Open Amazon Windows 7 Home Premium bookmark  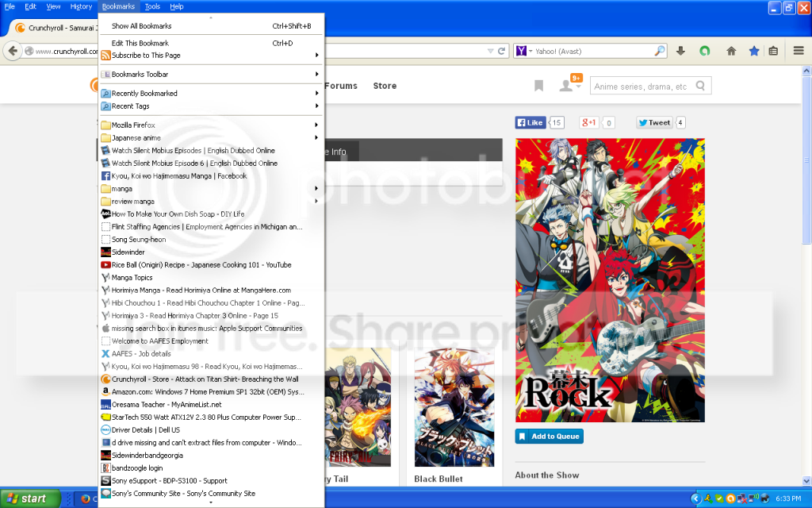click(211, 392)
